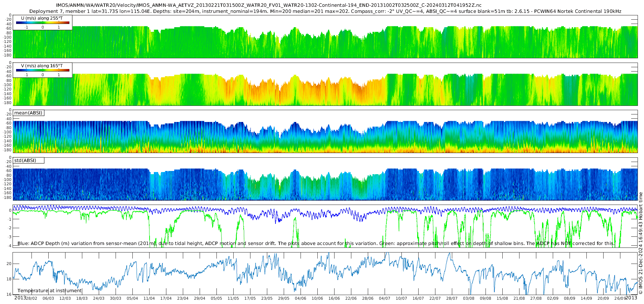Click the '03/08' date tick label

(469, 298)
